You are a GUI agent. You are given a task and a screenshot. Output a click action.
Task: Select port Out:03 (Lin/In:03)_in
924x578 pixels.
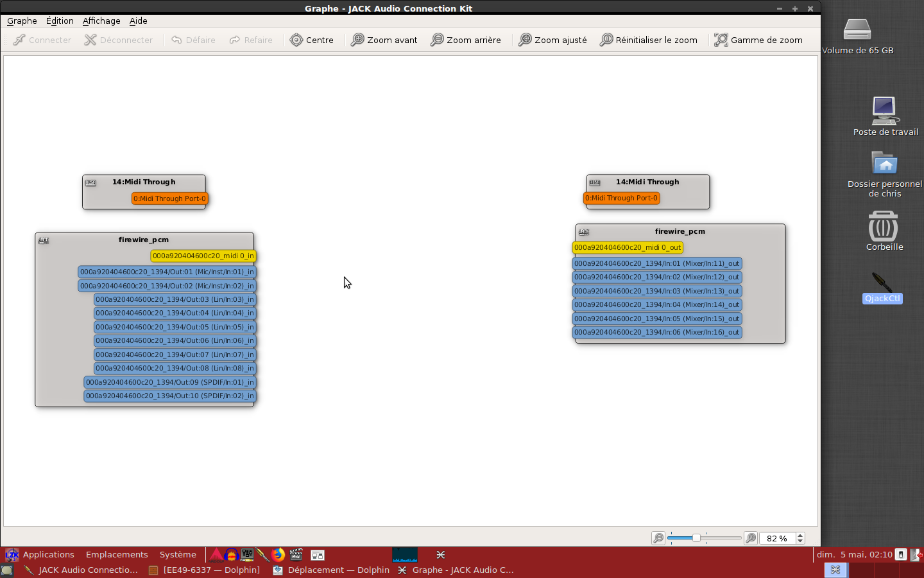(x=175, y=299)
